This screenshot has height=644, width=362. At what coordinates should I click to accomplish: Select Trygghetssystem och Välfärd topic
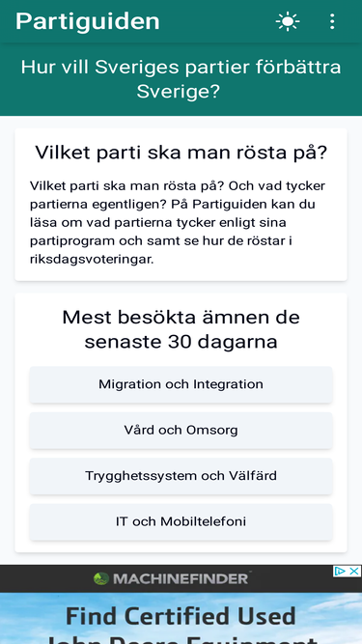(x=181, y=476)
